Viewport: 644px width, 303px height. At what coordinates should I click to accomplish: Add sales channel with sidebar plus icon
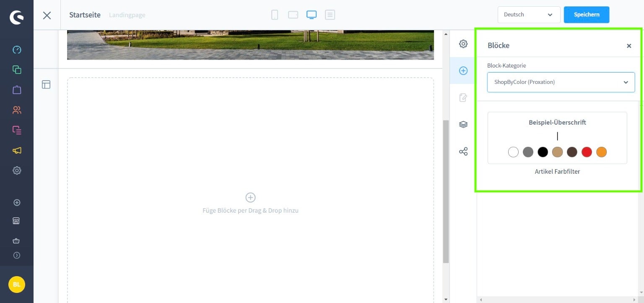(x=17, y=202)
